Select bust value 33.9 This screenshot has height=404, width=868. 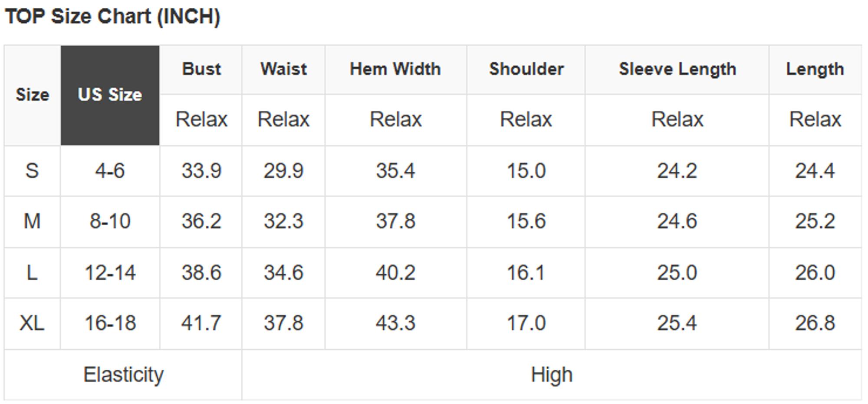201,171
